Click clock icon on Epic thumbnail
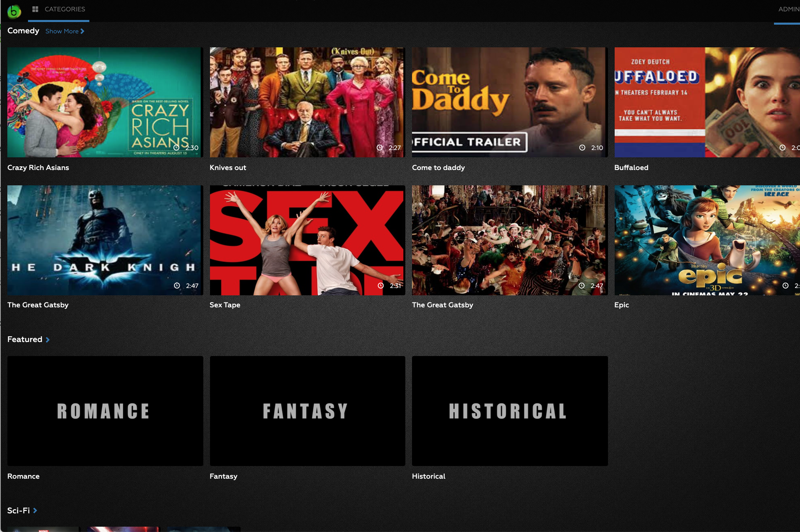 pos(786,286)
